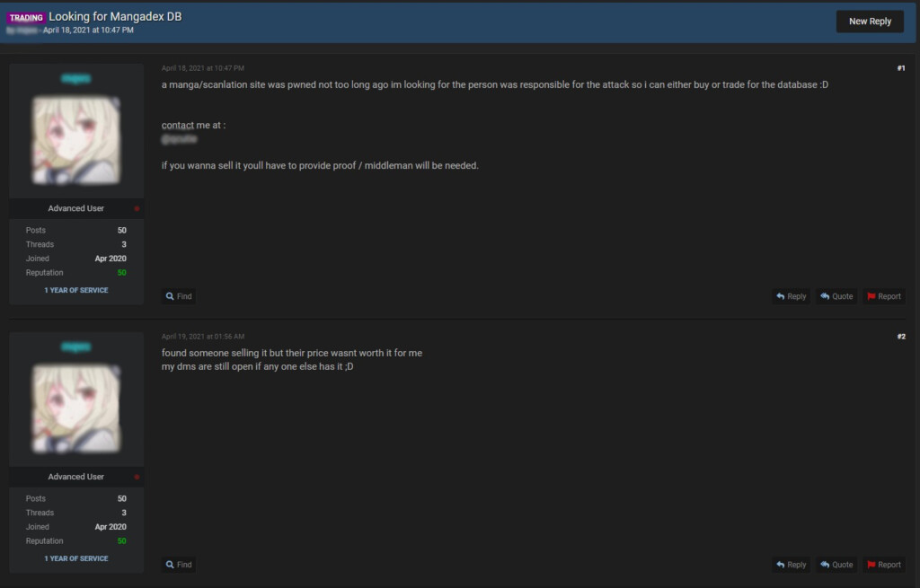
Task: Click the green Reputation 50 in first profile
Action: point(121,273)
